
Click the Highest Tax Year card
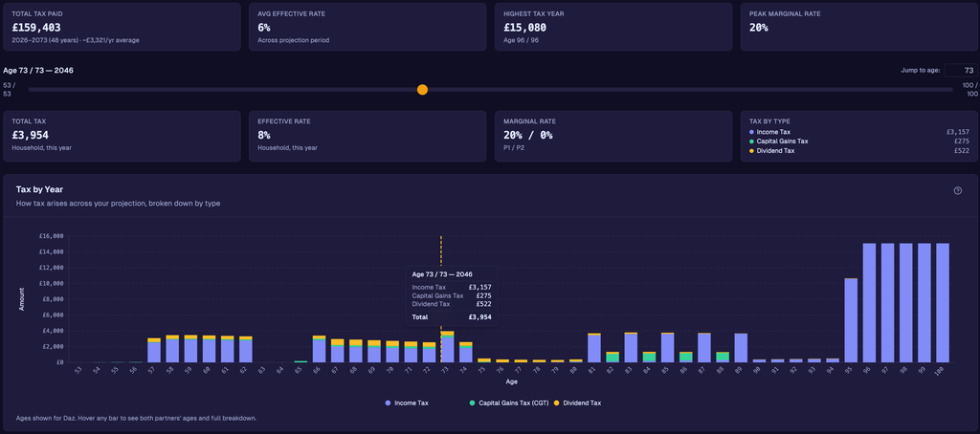pyautogui.click(x=612, y=26)
